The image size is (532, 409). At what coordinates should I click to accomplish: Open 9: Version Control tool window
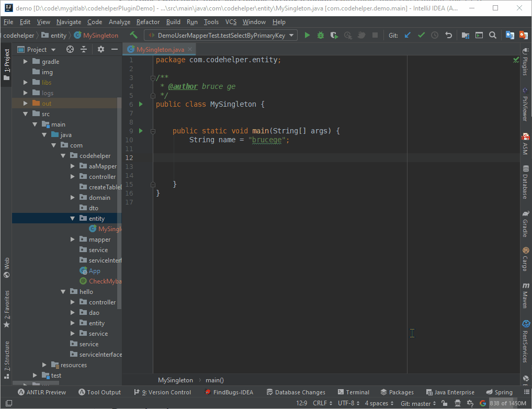(163, 392)
